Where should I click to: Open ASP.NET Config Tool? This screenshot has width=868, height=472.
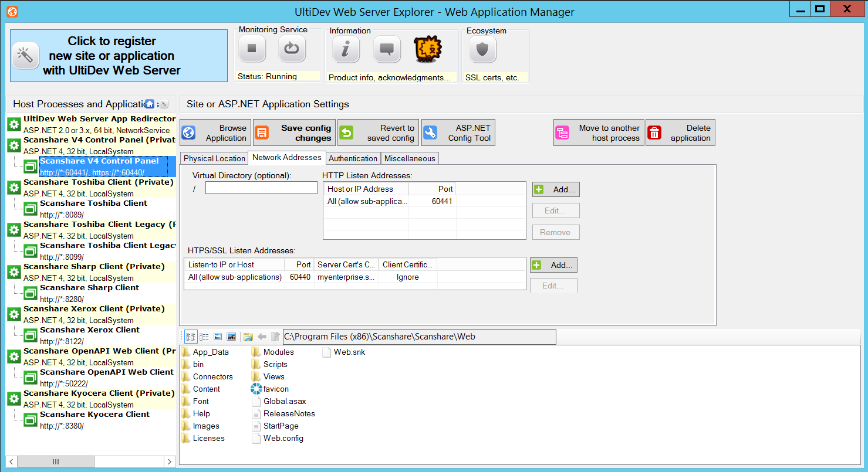(458, 133)
